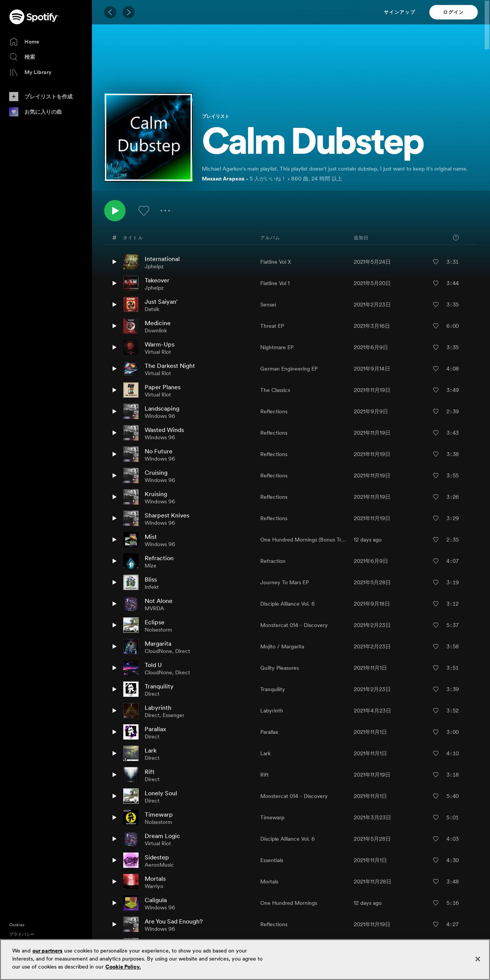Screen dimensions: 490x980
Task: Play the track Eclipse by Noisestorm
Action: pyautogui.click(x=114, y=625)
